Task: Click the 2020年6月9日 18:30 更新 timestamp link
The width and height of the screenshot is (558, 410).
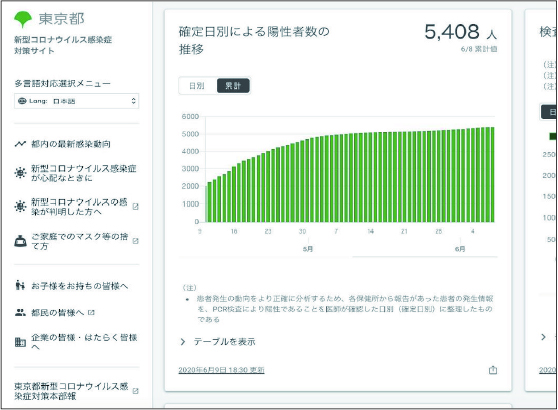Action: click(x=221, y=370)
